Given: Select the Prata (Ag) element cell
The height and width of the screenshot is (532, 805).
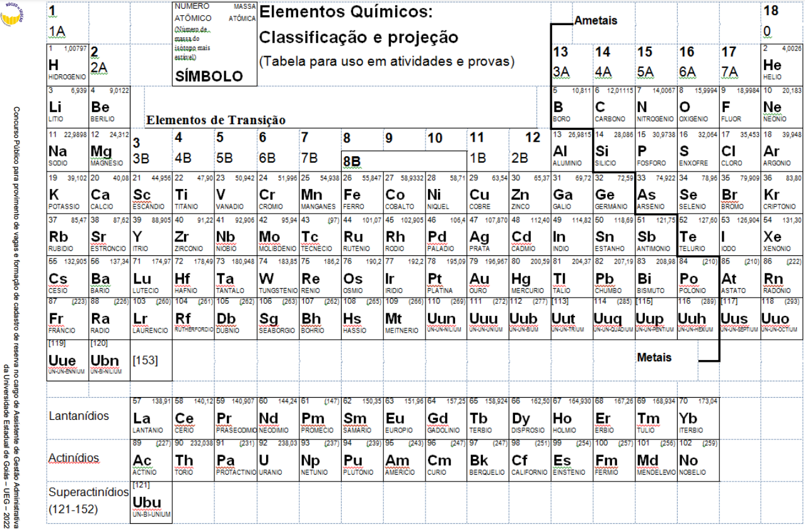Looking at the screenshot, I should pyautogui.click(x=488, y=234).
